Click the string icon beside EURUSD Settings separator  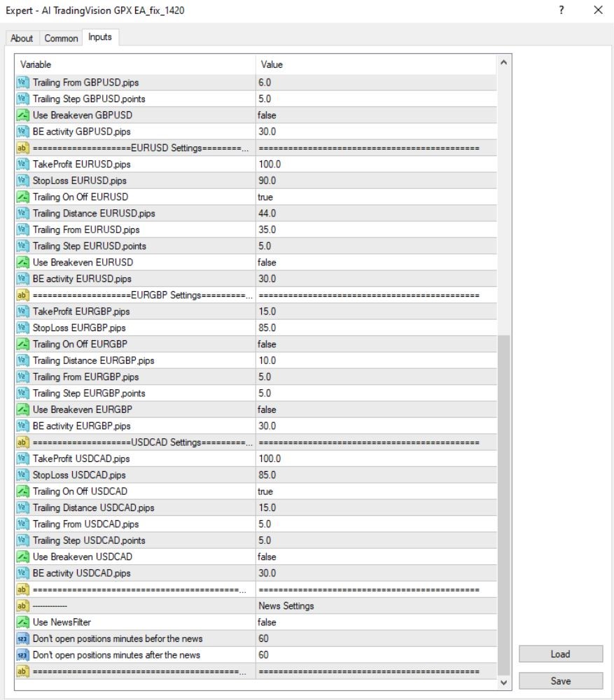(x=22, y=148)
